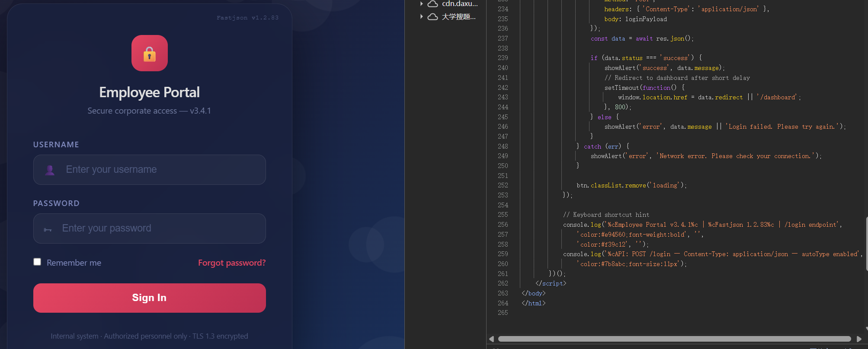868x349 pixels.
Task: Click line number 248 in gutter
Action: (503, 146)
